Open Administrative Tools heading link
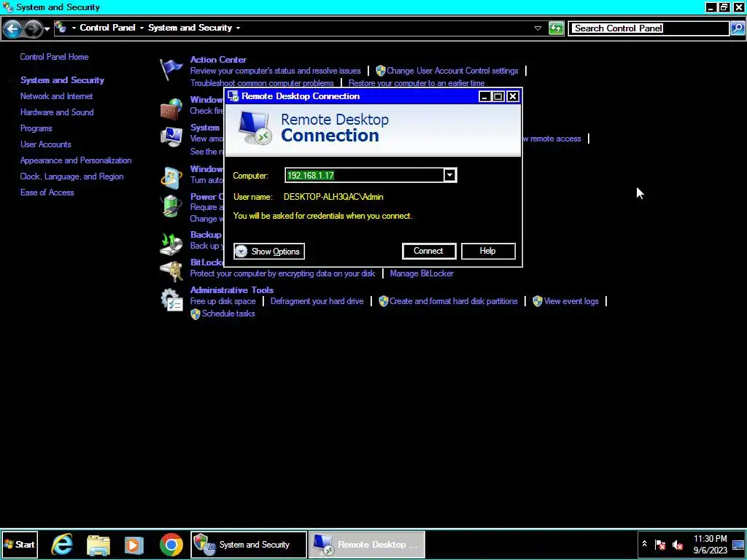 (232, 290)
